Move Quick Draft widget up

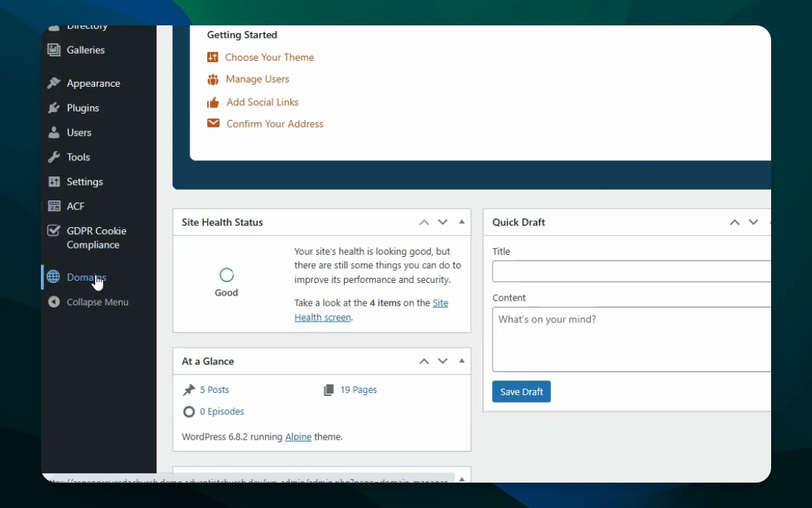point(735,222)
